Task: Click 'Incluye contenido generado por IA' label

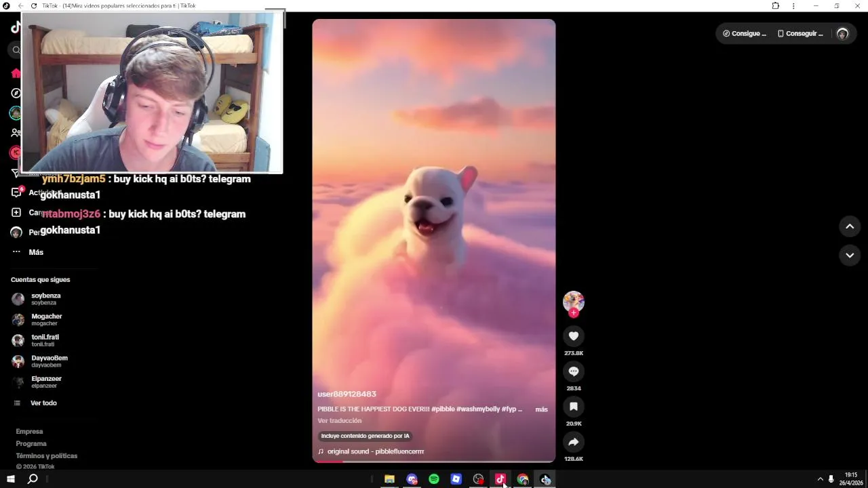Action: tap(365, 436)
